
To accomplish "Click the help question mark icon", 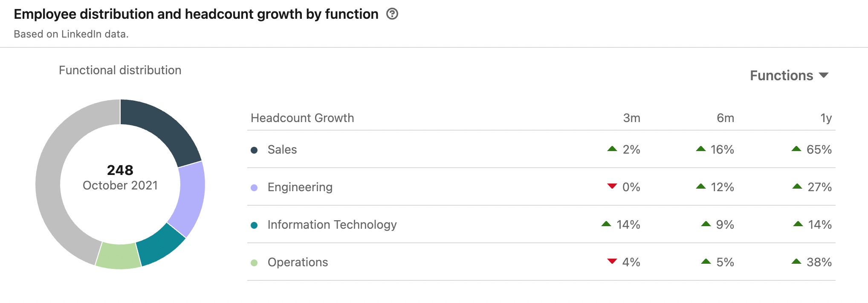I will pyautogui.click(x=392, y=14).
